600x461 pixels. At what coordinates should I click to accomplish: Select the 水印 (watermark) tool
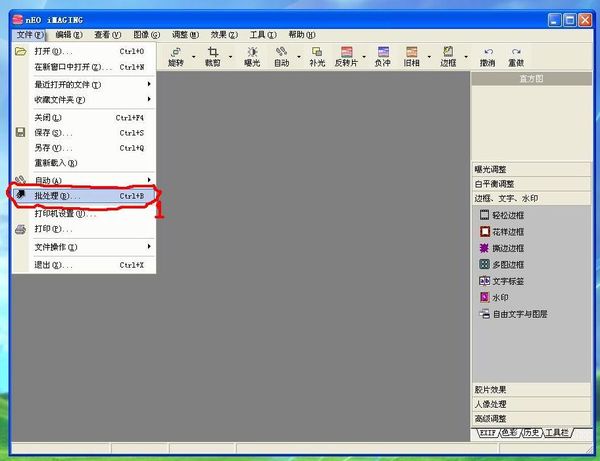pyautogui.click(x=500, y=297)
